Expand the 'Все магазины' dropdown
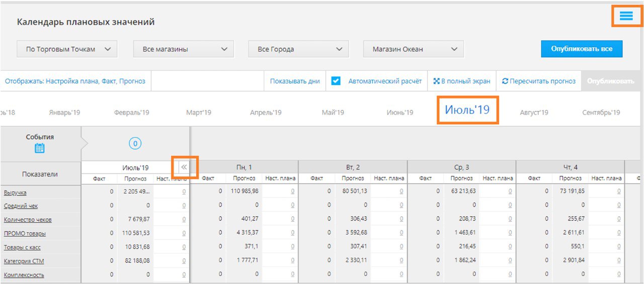This screenshot has width=644, height=284. pos(183,49)
